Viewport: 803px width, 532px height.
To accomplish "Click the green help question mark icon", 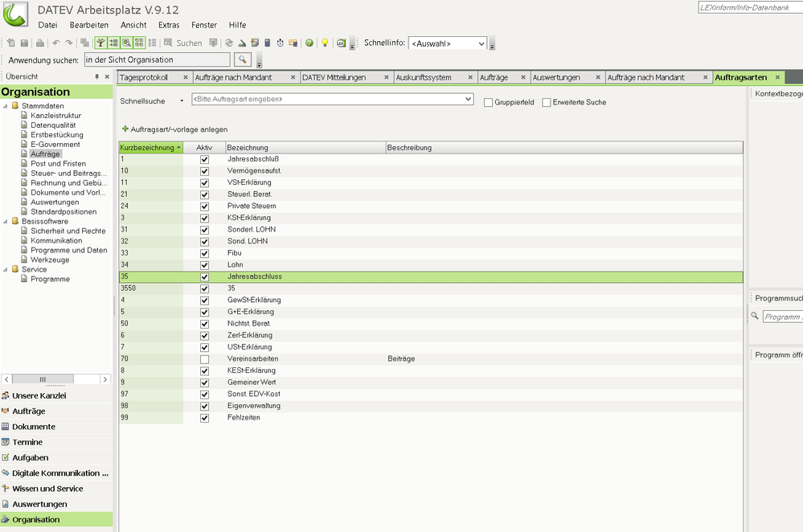I will click(309, 43).
